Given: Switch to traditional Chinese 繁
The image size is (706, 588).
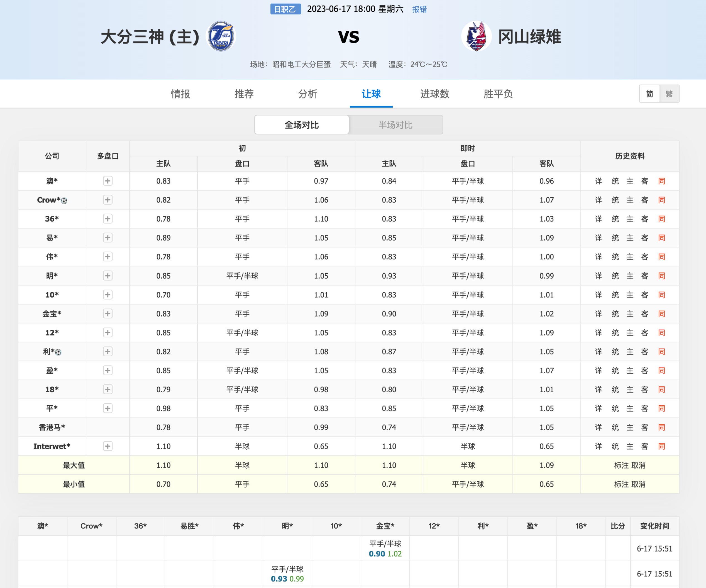Looking at the screenshot, I should click(669, 94).
